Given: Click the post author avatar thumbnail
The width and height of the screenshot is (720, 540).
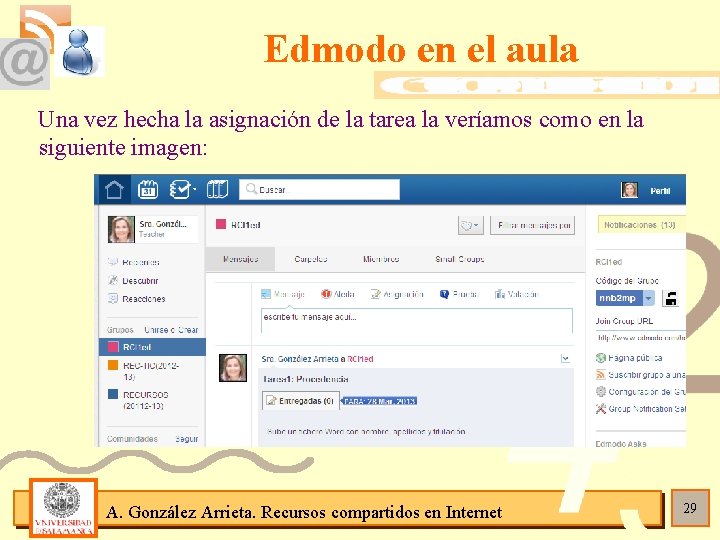Looking at the screenshot, I should (233, 368).
